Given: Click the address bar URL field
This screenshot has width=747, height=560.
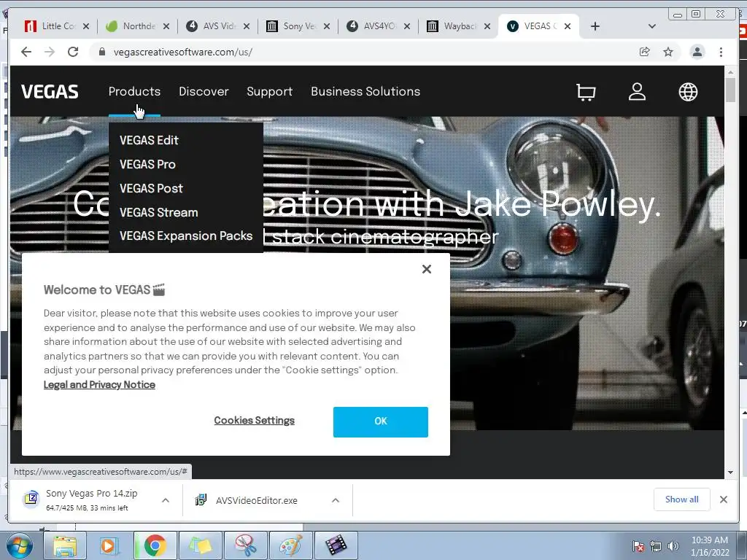Looking at the screenshot, I should pos(362,52).
